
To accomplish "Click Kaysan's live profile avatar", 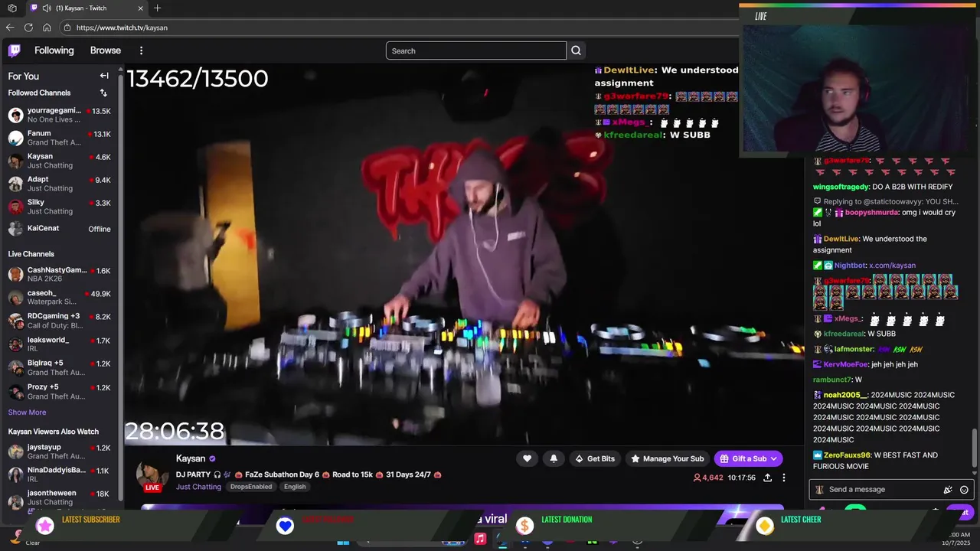I will click(152, 475).
